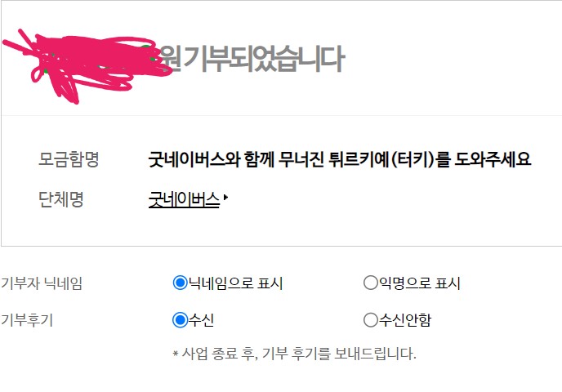Click the 수신 label text
Viewport: 562px width, 392px height.
(x=202, y=319)
